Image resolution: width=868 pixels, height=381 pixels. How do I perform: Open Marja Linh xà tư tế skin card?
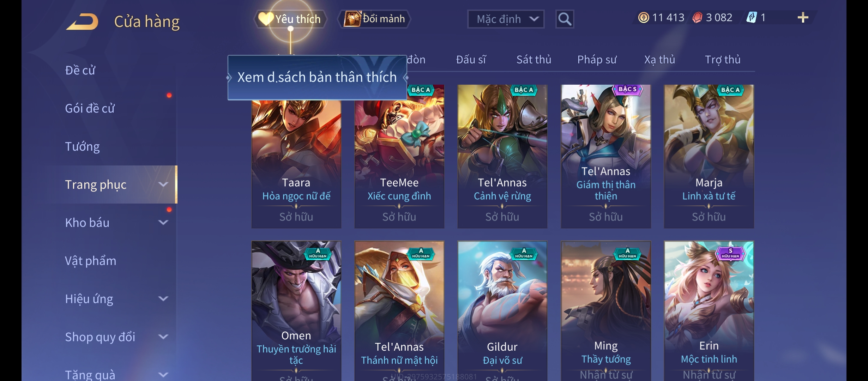tap(709, 156)
